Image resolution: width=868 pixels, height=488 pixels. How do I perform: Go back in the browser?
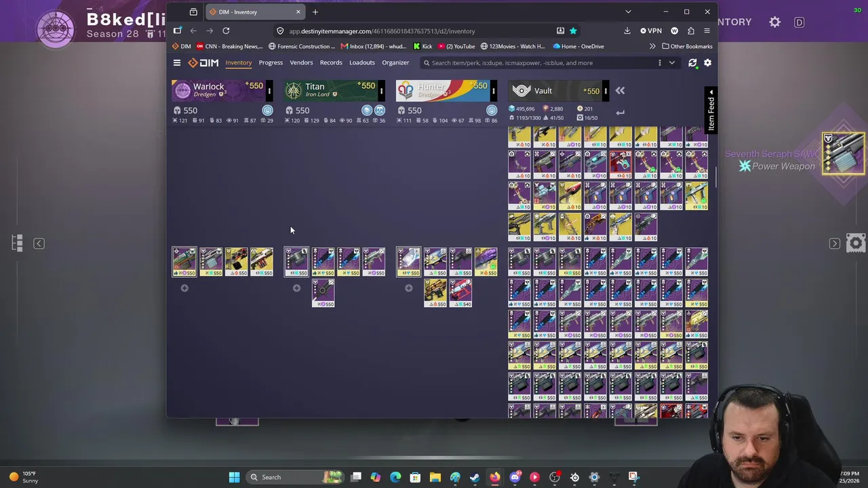(193, 31)
